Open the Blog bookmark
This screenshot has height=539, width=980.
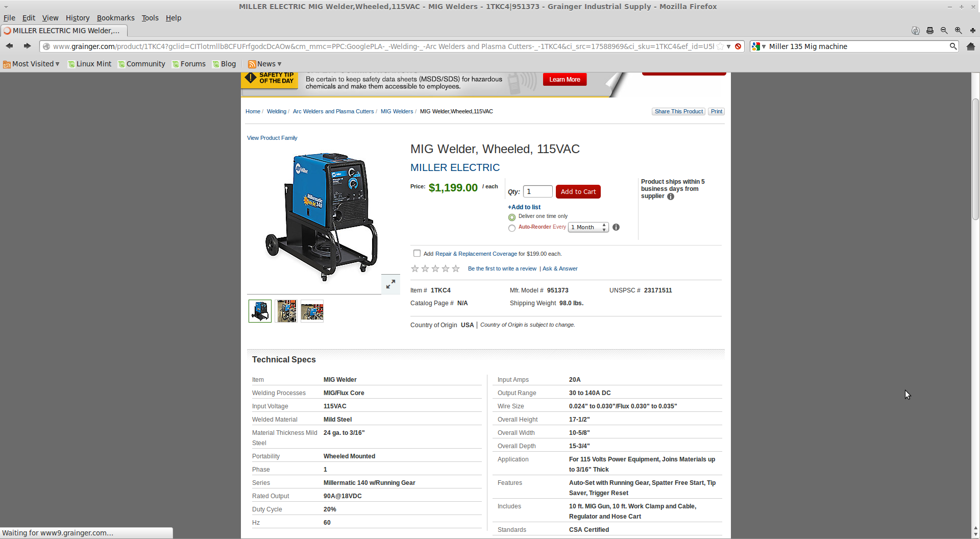coord(225,64)
